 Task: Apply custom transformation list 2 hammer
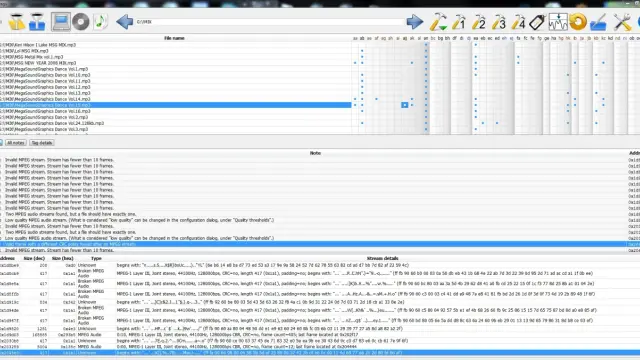point(478,22)
